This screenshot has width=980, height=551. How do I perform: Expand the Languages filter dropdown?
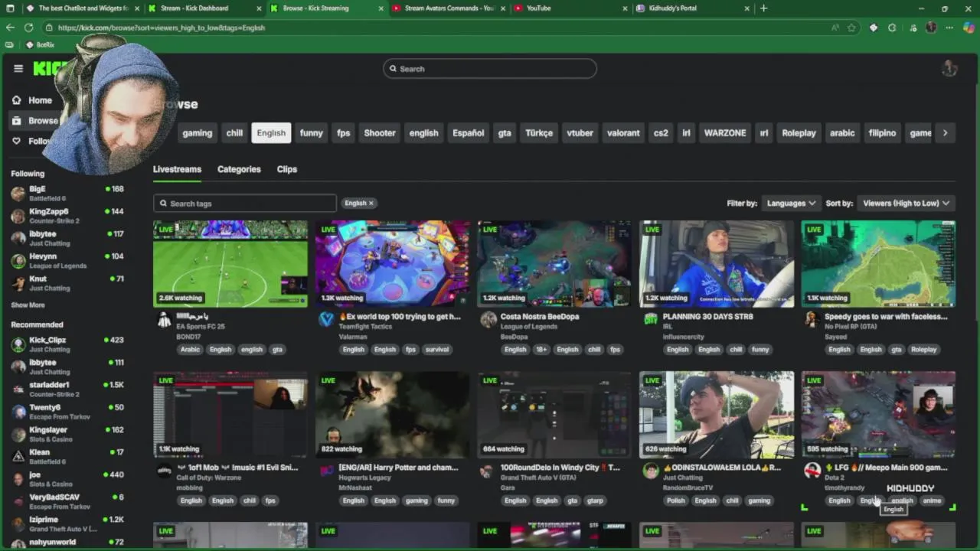[x=792, y=203]
